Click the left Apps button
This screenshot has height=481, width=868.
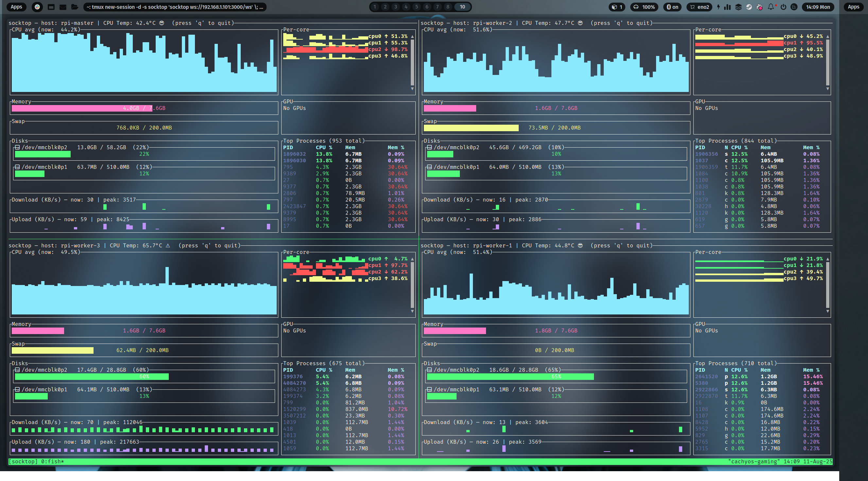[x=16, y=7]
